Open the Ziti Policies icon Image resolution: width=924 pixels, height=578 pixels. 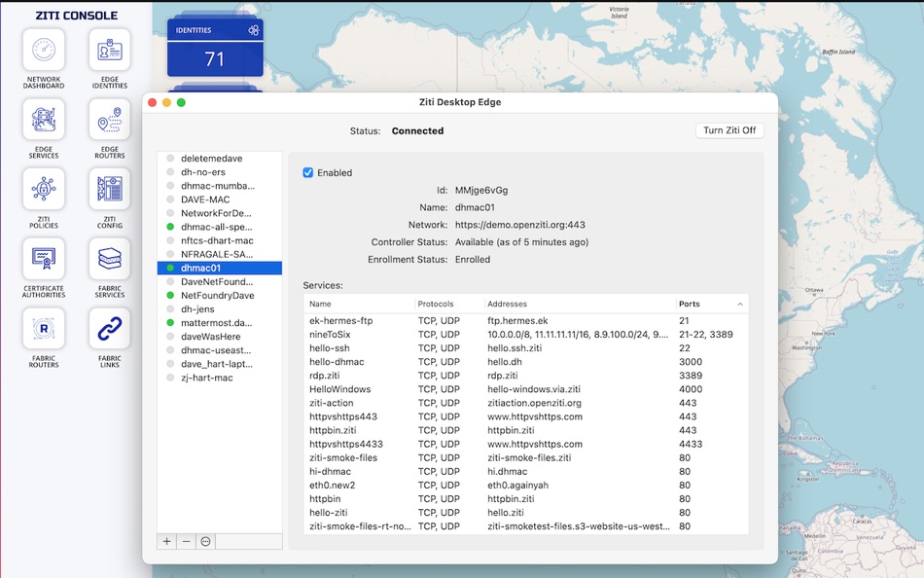(x=44, y=190)
